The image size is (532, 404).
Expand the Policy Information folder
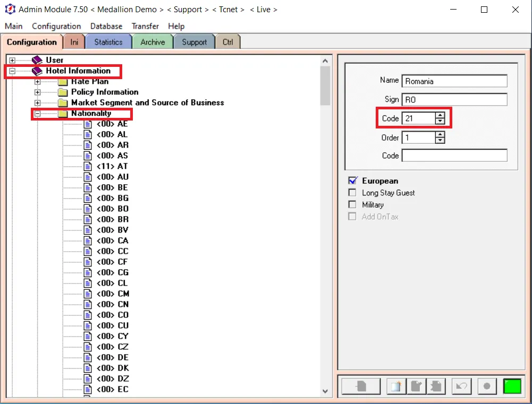37,92
